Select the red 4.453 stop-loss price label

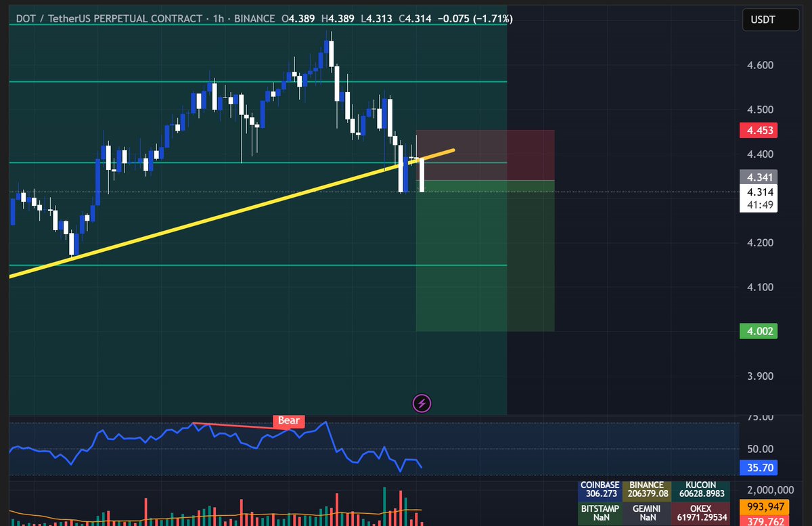click(x=759, y=130)
